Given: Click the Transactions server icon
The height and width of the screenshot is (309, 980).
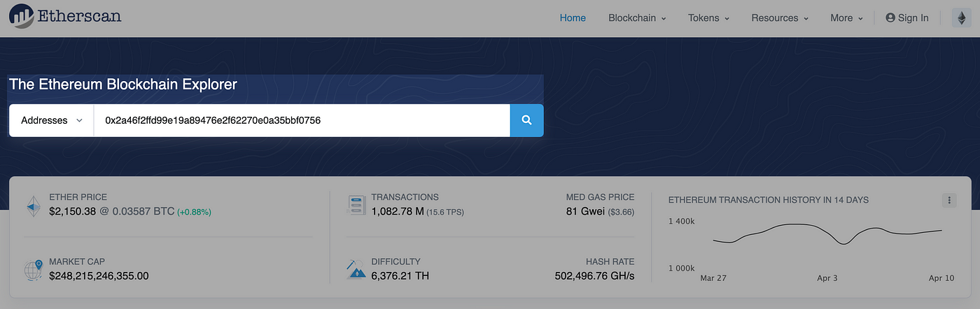Looking at the screenshot, I should 357,205.
